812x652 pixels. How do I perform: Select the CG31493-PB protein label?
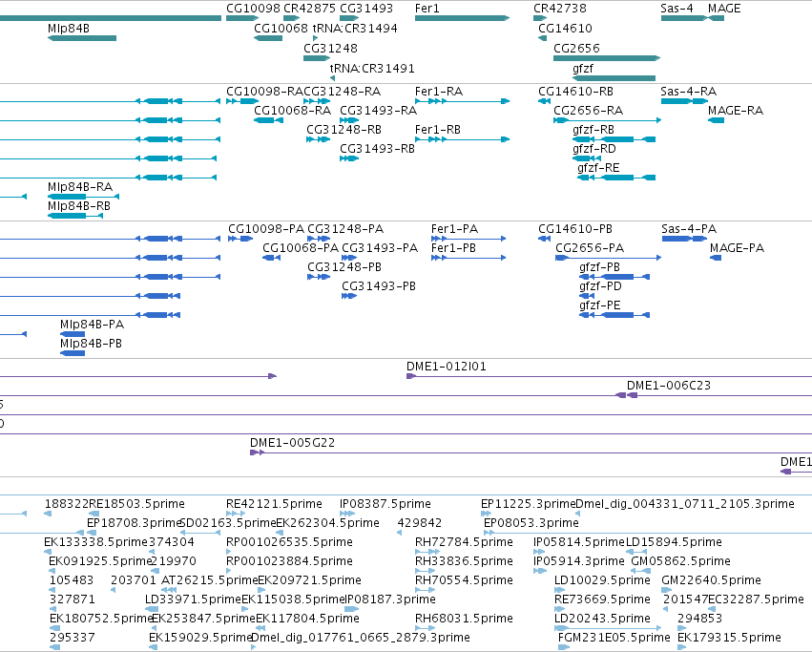tap(379, 286)
